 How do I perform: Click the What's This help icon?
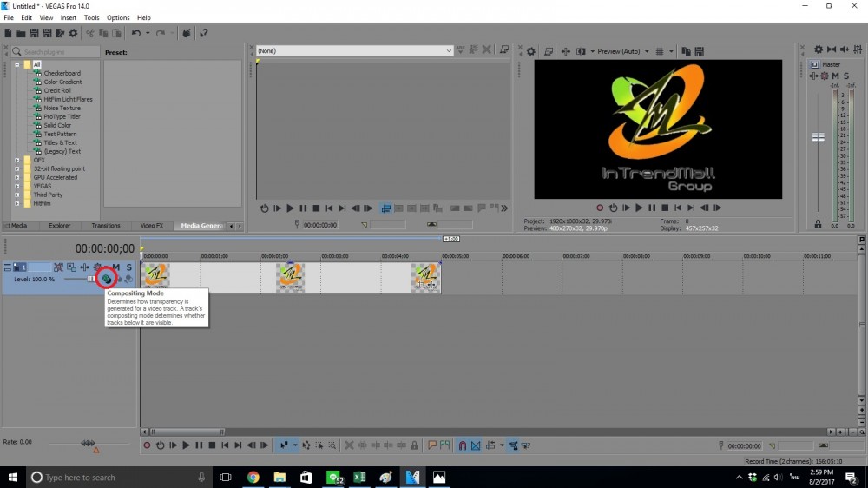coord(204,33)
